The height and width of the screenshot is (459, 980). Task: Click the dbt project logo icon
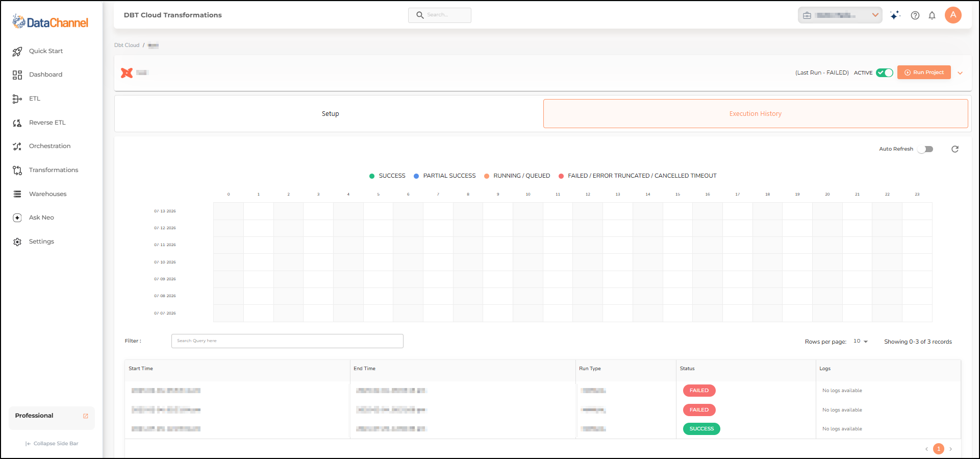[x=127, y=73]
